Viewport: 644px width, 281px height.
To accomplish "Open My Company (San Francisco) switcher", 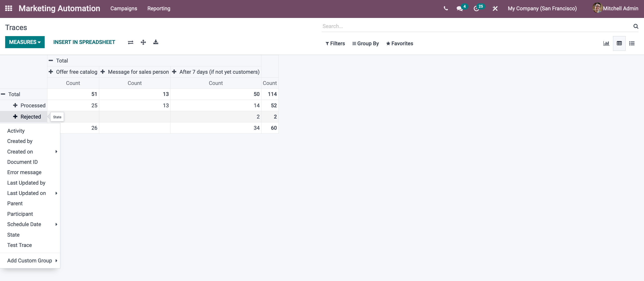I will click(x=542, y=9).
